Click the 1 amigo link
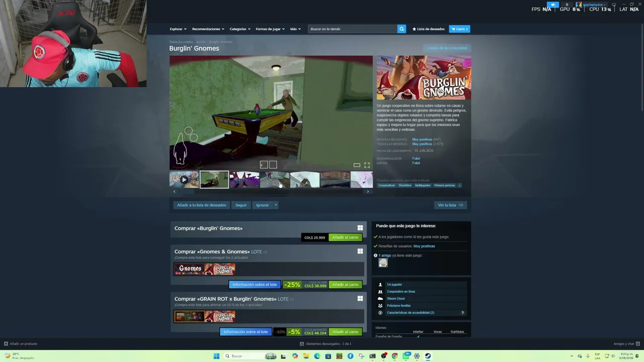This screenshot has width=644, height=362. click(x=385, y=255)
